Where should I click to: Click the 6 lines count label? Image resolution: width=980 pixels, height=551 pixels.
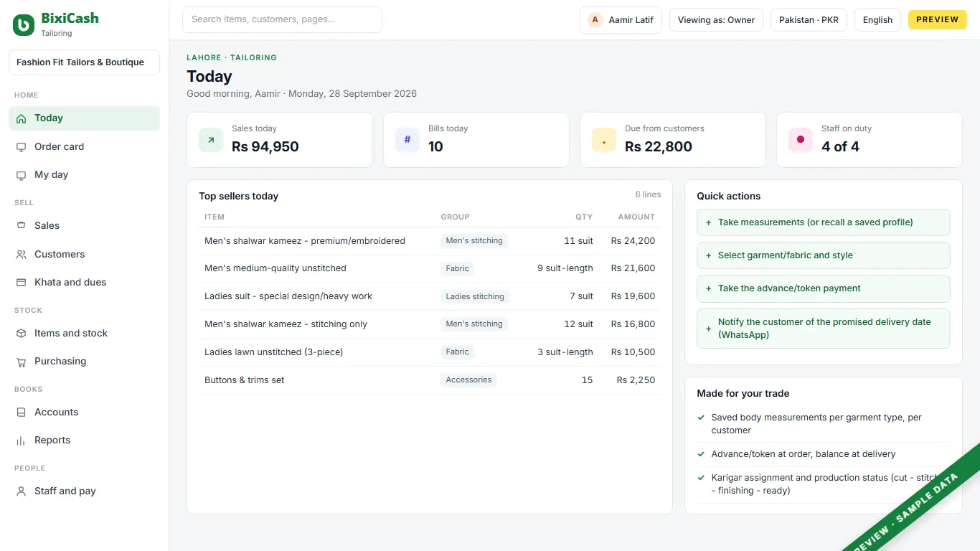coord(648,194)
